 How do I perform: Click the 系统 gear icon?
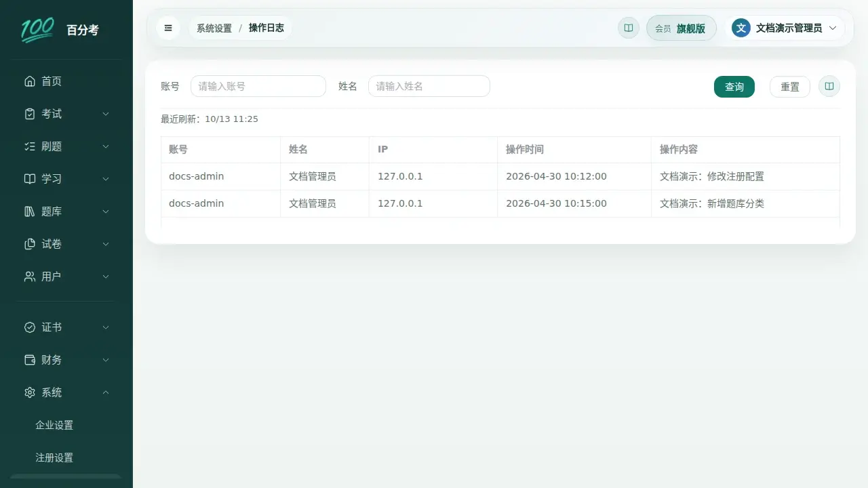click(30, 392)
